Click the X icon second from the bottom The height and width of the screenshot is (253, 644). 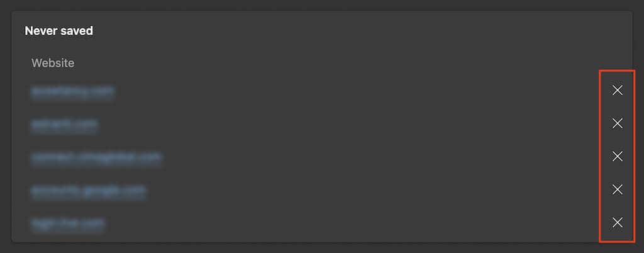click(x=618, y=189)
